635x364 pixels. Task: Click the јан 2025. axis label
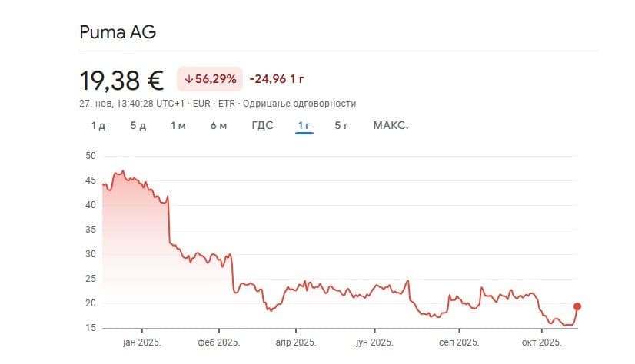141,342
